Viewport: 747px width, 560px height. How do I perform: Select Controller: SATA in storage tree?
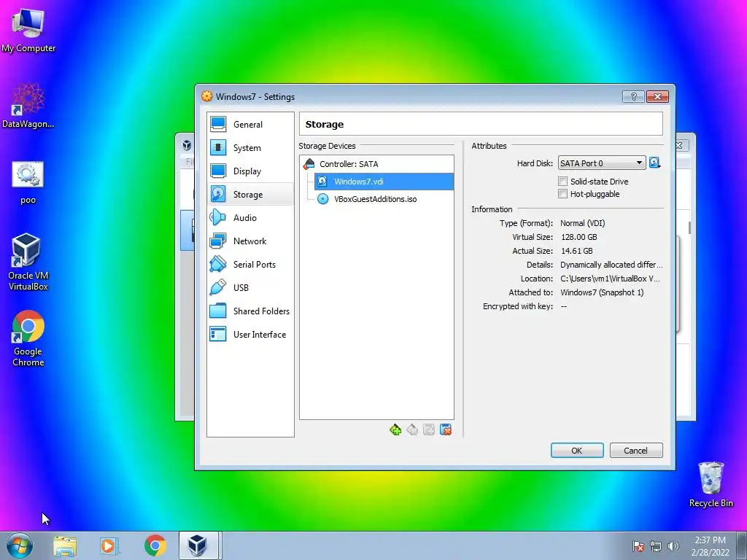click(376, 164)
